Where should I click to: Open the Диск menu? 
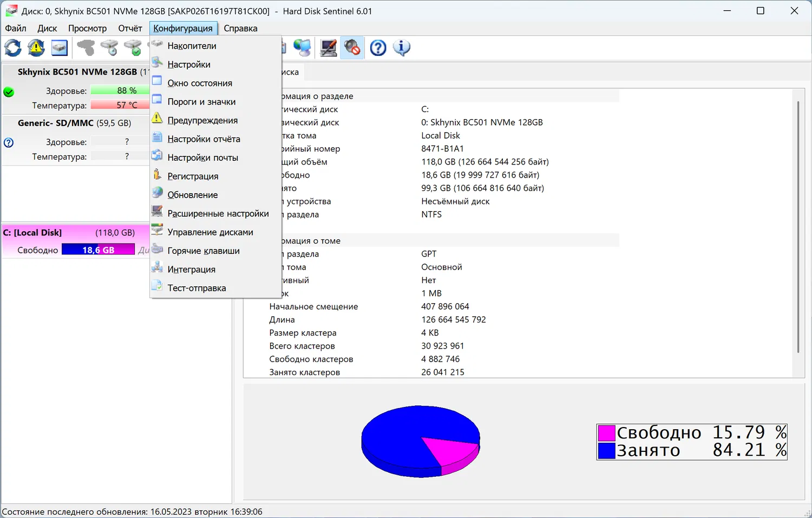pyautogui.click(x=47, y=28)
